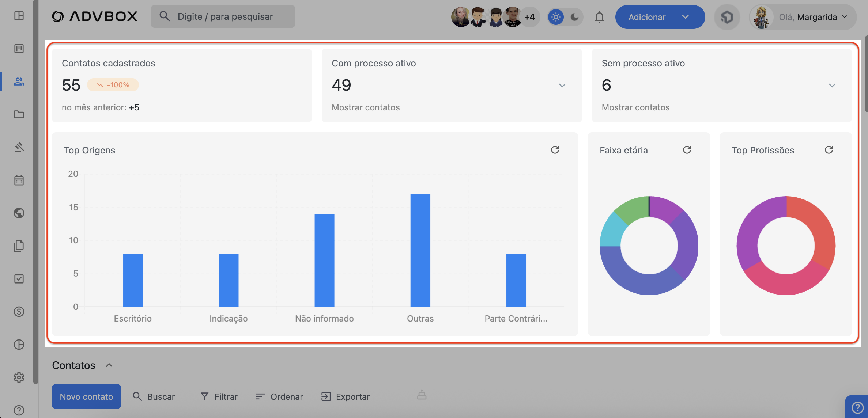Open the financial dollar icon in sidebar
Screen dimensions: 868x418
coord(19,312)
